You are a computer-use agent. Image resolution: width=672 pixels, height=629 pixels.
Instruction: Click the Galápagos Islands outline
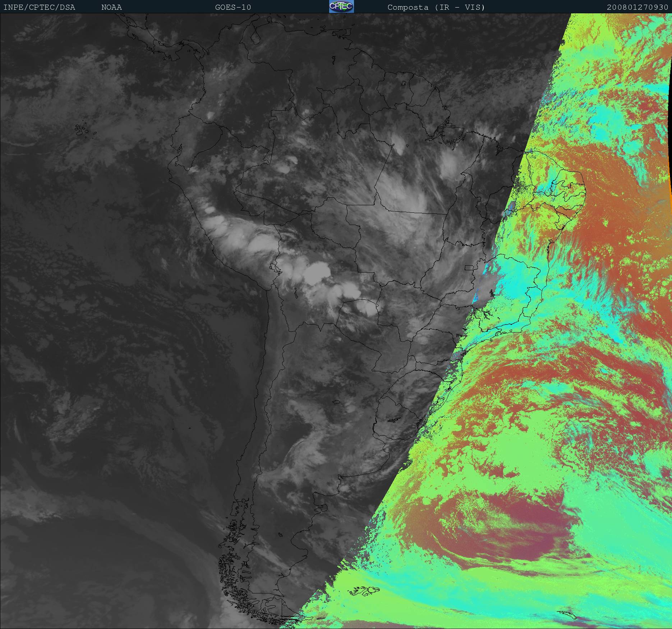[x=82, y=130]
